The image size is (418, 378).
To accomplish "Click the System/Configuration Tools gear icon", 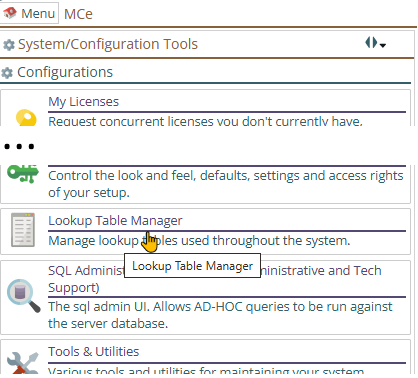I will 9,45.
